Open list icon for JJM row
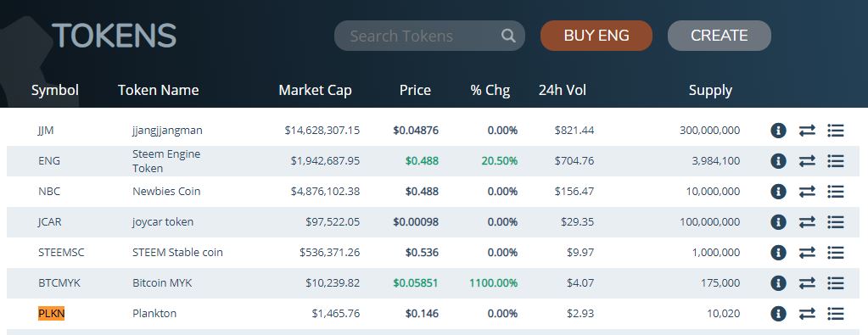Viewport: 868px width, 335px height. (x=836, y=131)
